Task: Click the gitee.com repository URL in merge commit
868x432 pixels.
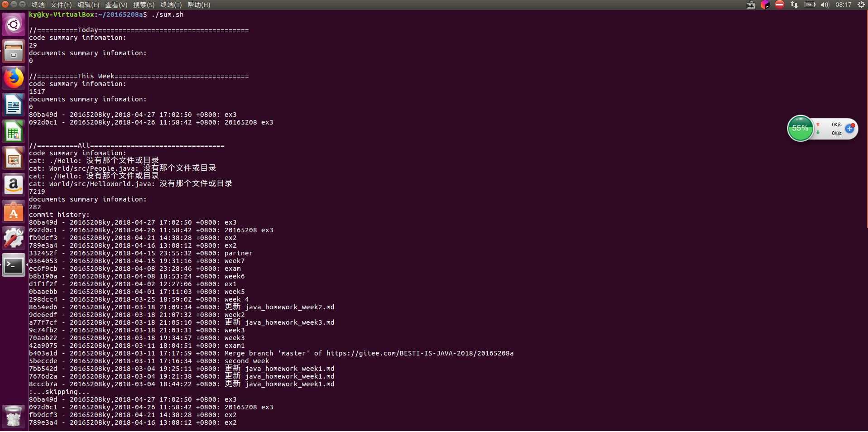Action: (420, 354)
